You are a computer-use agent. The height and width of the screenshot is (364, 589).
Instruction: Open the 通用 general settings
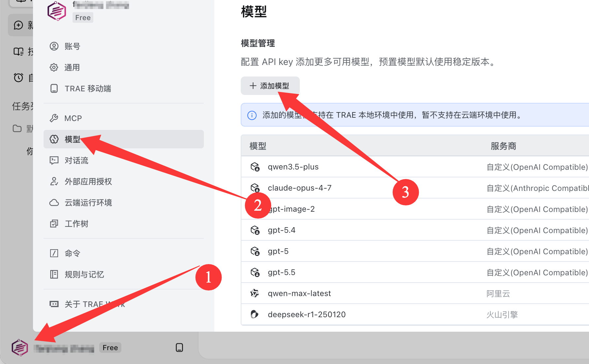[124, 68]
